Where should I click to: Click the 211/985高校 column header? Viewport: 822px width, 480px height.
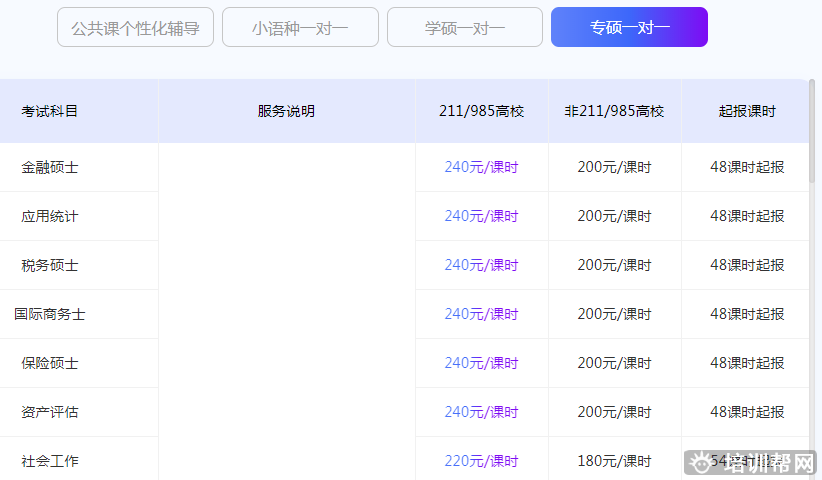pos(481,111)
